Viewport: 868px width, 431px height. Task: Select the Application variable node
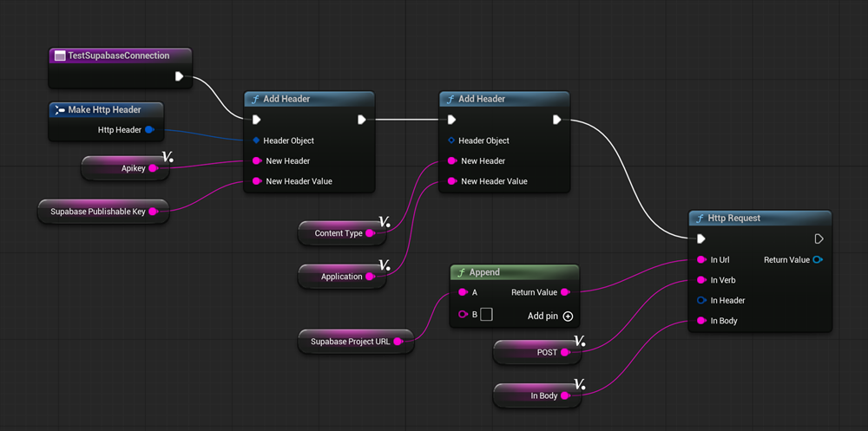tap(342, 276)
